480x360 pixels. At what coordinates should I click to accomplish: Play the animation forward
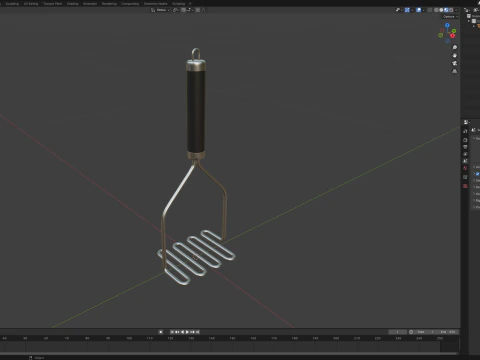click(187, 332)
